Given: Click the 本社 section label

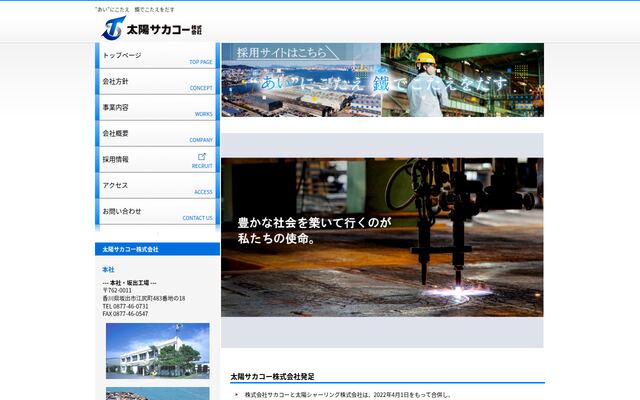Looking at the screenshot, I should pos(108,269).
